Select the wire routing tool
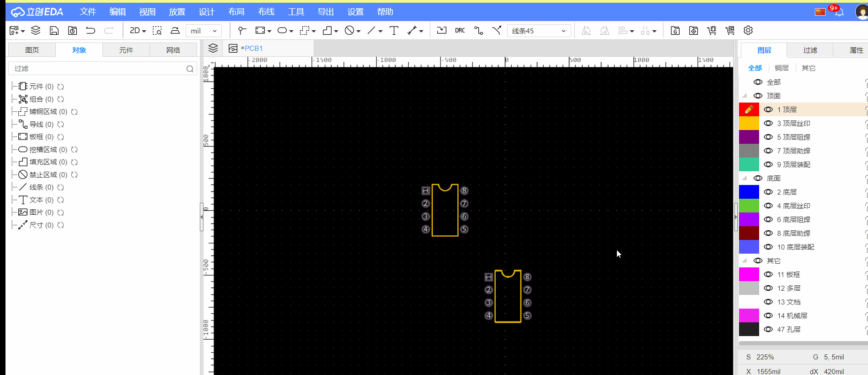This screenshot has width=868, height=375. 478,31
